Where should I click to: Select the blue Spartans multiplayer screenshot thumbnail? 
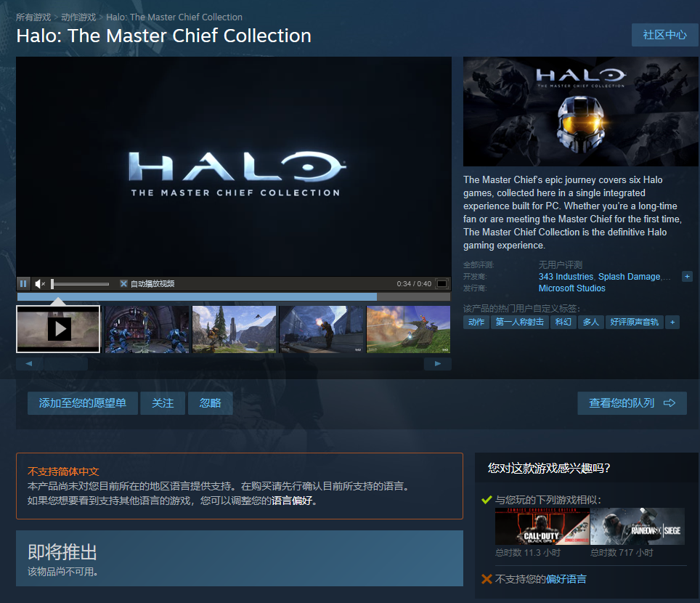point(147,329)
